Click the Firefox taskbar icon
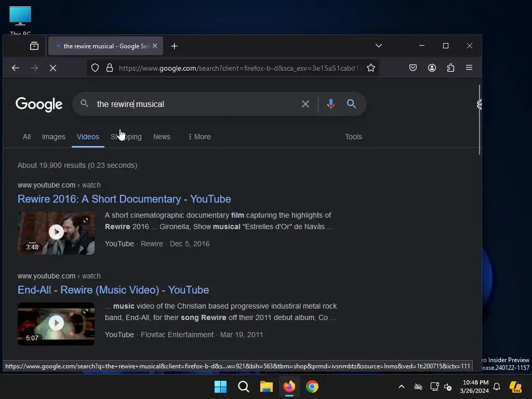The height and width of the screenshot is (399, 532). click(x=289, y=387)
